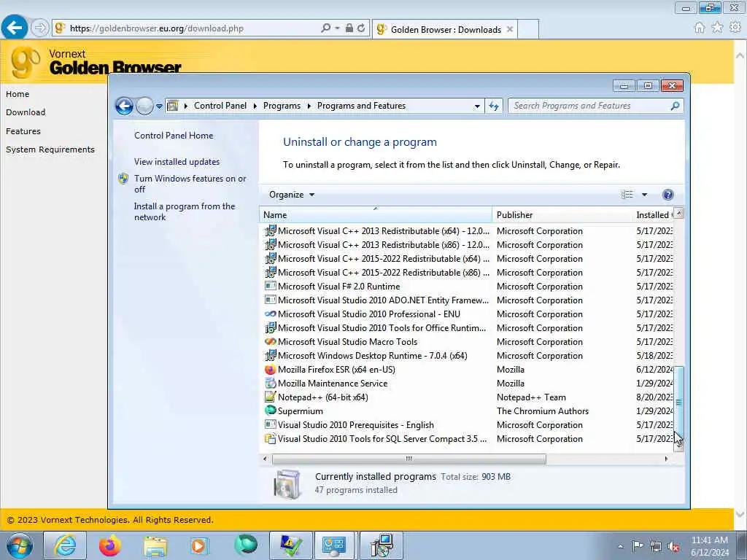Screen dimensions: 747x560
Task: Click the Golden Browser logo on the page
Action: click(26, 63)
